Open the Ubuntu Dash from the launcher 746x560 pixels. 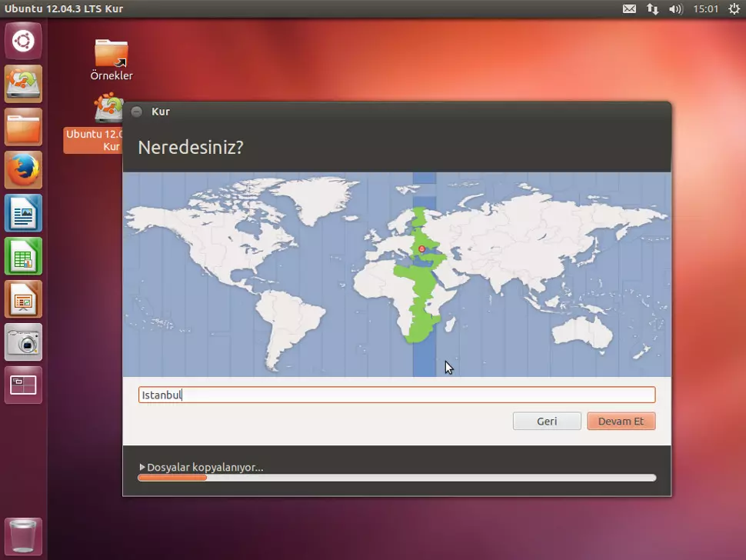pos(23,41)
